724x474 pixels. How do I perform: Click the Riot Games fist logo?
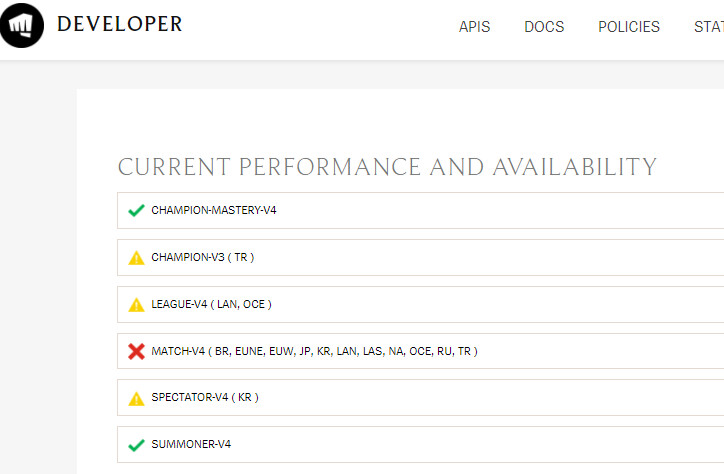pos(22,26)
